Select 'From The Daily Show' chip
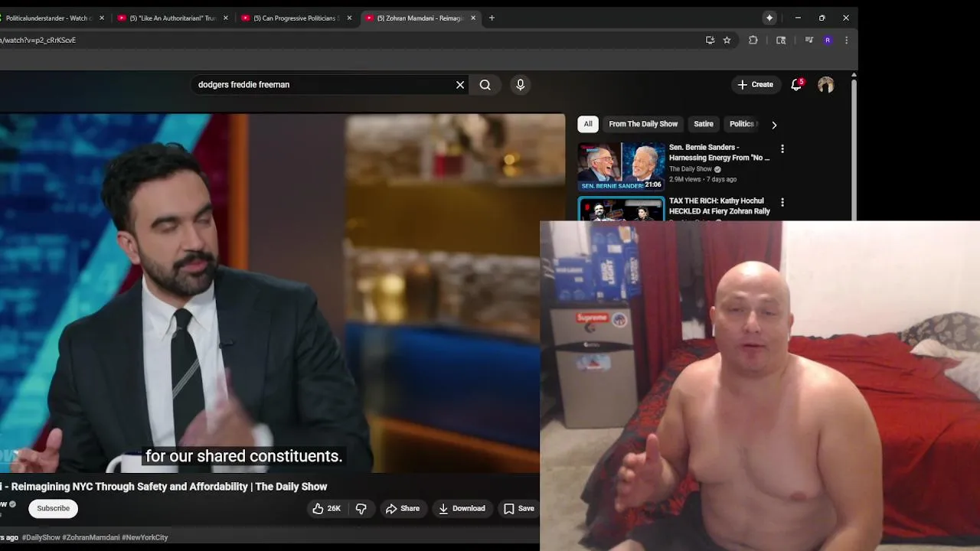The width and height of the screenshot is (980, 551). pos(643,124)
